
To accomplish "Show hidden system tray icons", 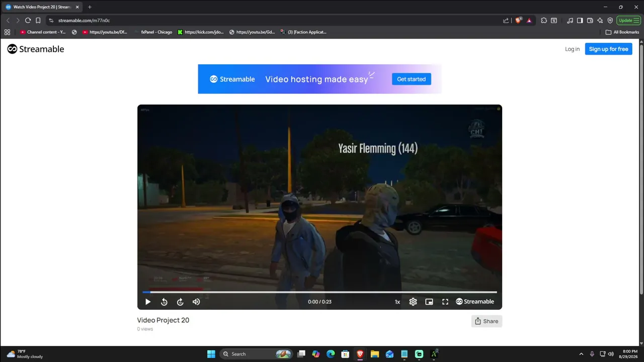I will pyautogui.click(x=581, y=354).
